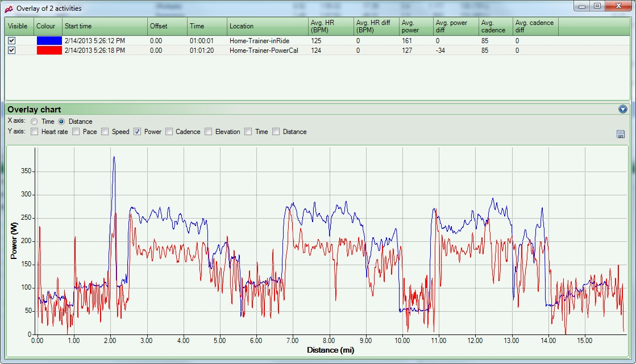This screenshot has width=636, height=364.
Task: Enable the Elevation Y axis checkbox
Action: click(x=209, y=132)
